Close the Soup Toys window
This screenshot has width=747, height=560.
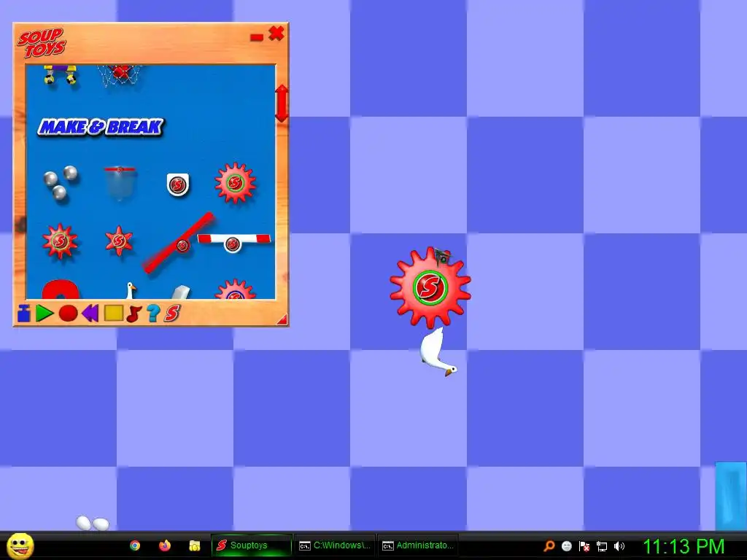pyautogui.click(x=276, y=34)
